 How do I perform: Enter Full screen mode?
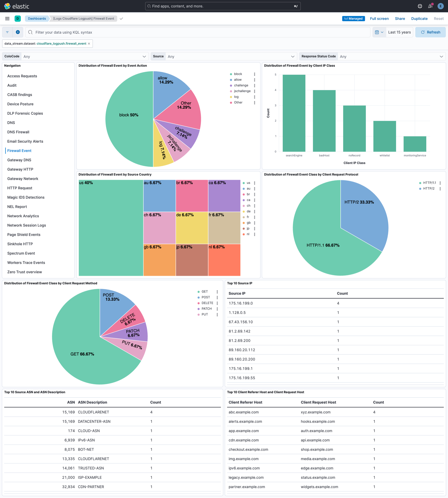(x=379, y=19)
